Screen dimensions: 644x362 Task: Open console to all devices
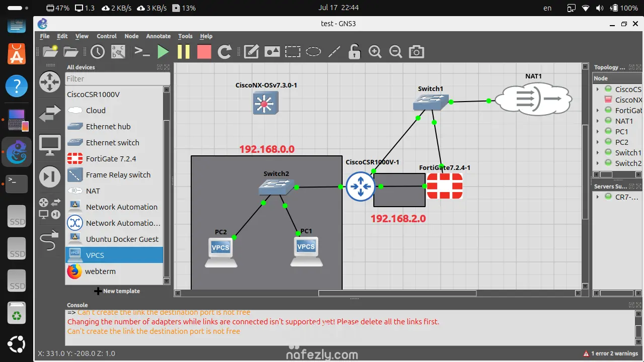142,51
